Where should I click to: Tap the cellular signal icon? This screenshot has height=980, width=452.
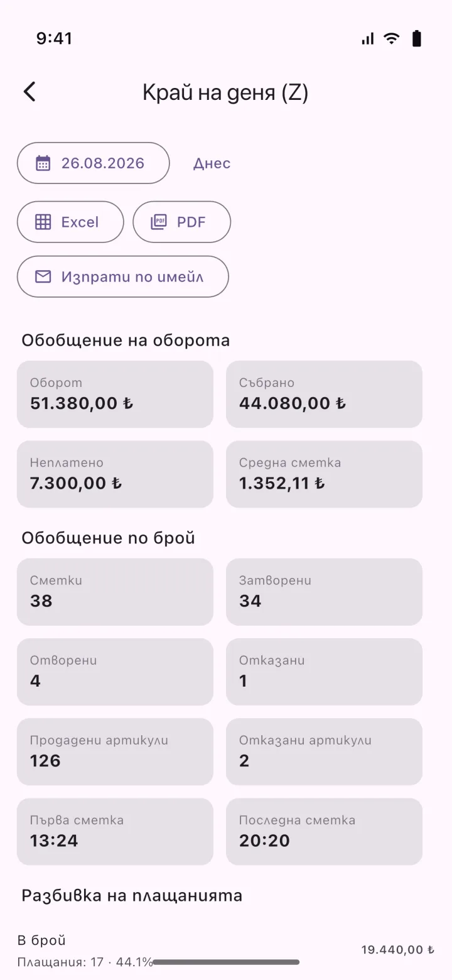tap(368, 39)
